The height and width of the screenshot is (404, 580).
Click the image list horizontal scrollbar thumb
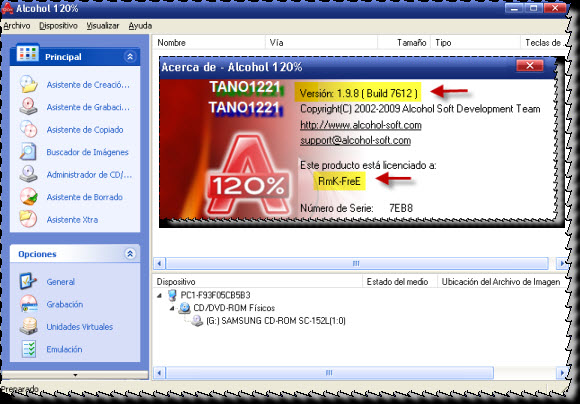pos(357,263)
